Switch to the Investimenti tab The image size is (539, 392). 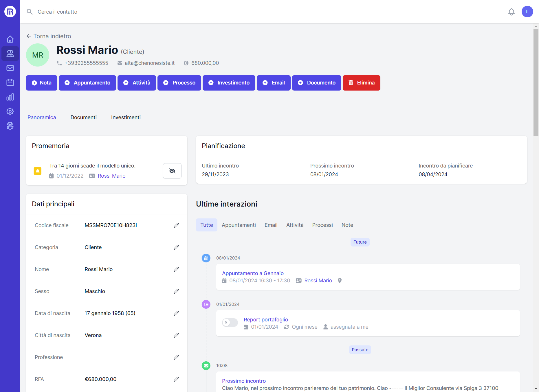point(126,117)
